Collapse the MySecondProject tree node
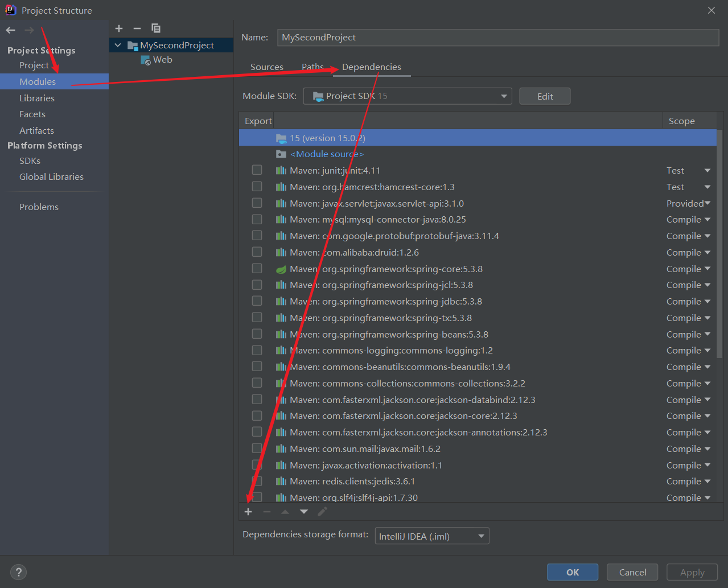The image size is (728, 588). point(118,46)
